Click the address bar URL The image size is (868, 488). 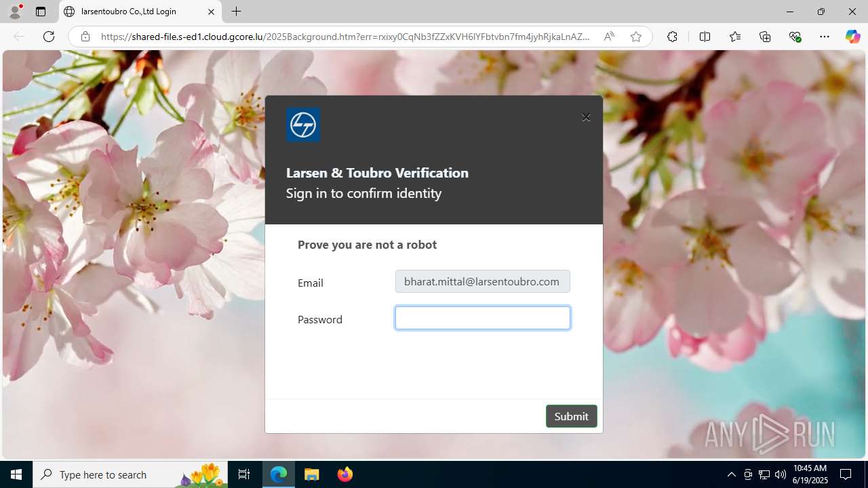pyautogui.click(x=345, y=37)
